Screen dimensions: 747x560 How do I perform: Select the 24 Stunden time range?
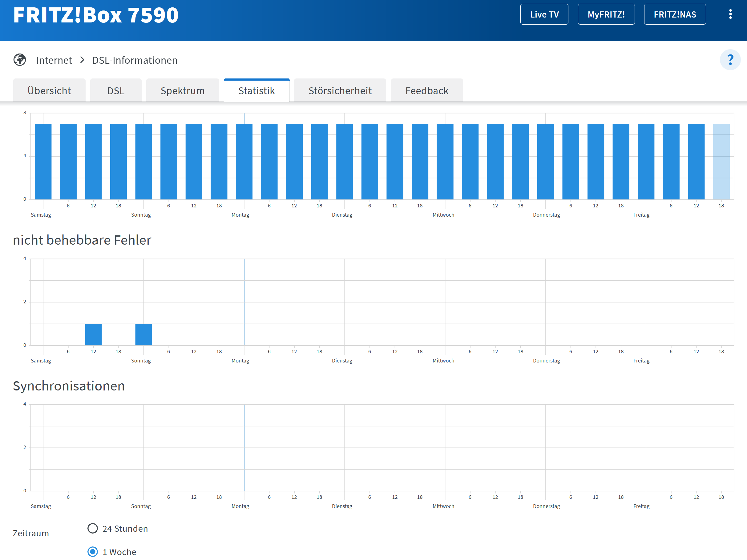pos(93,528)
